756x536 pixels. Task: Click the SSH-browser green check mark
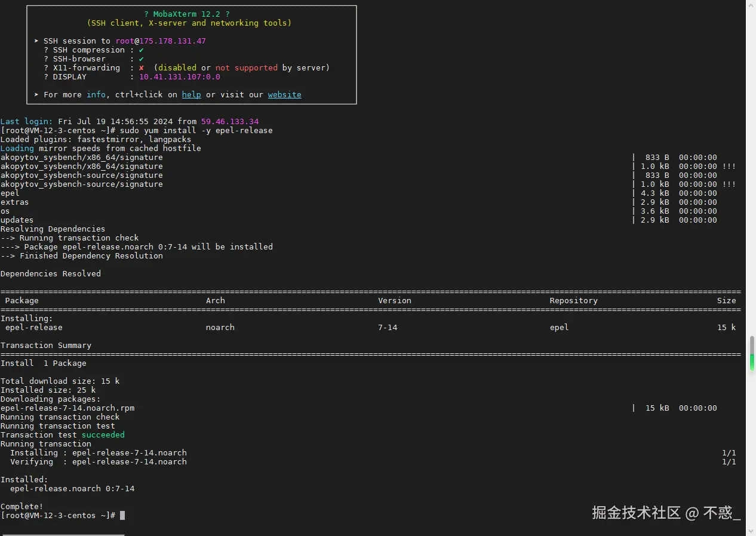coord(142,58)
